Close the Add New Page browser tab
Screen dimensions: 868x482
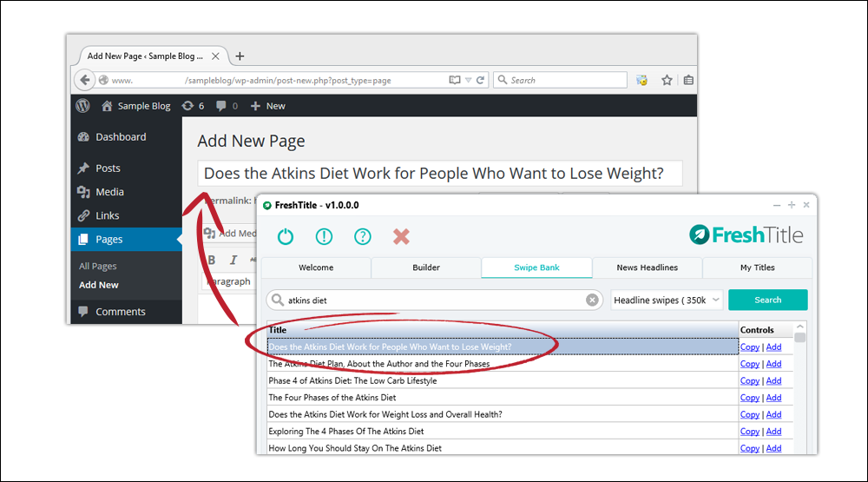(x=215, y=56)
